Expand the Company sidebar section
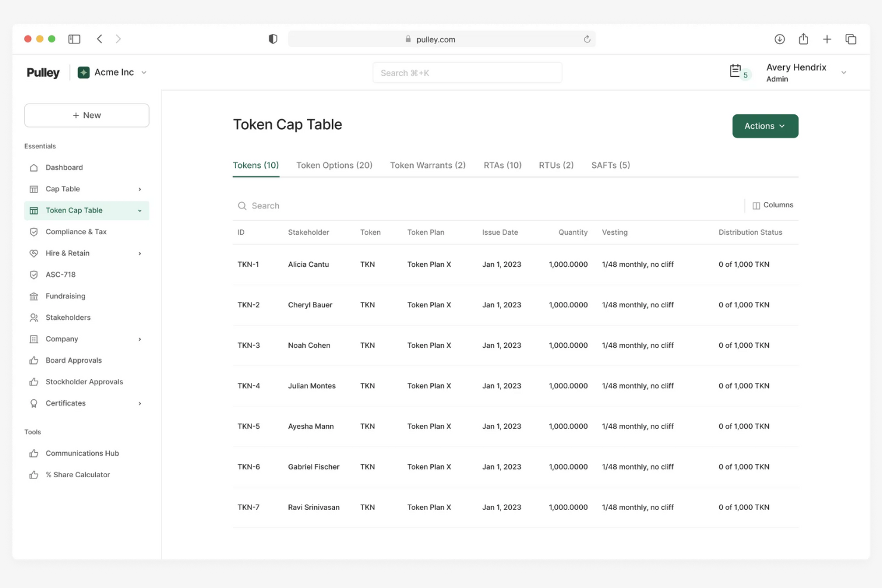Image resolution: width=882 pixels, height=588 pixels. pos(139,339)
